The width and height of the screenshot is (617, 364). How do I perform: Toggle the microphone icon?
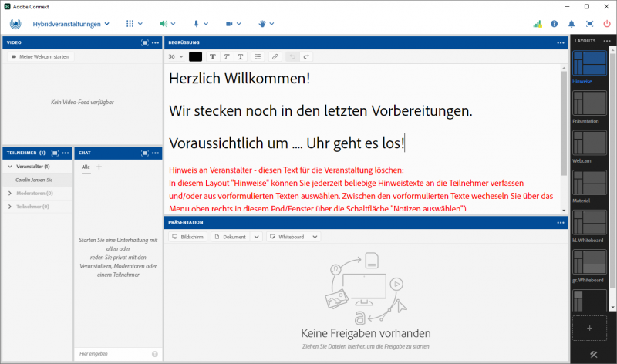[x=196, y=24]
